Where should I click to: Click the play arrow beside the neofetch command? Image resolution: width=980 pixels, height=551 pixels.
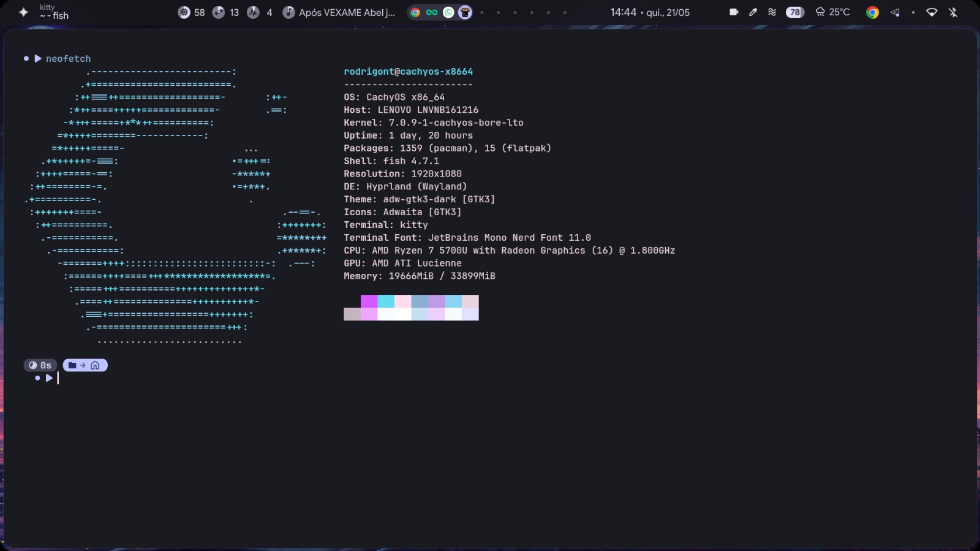[x=38, y=59]
